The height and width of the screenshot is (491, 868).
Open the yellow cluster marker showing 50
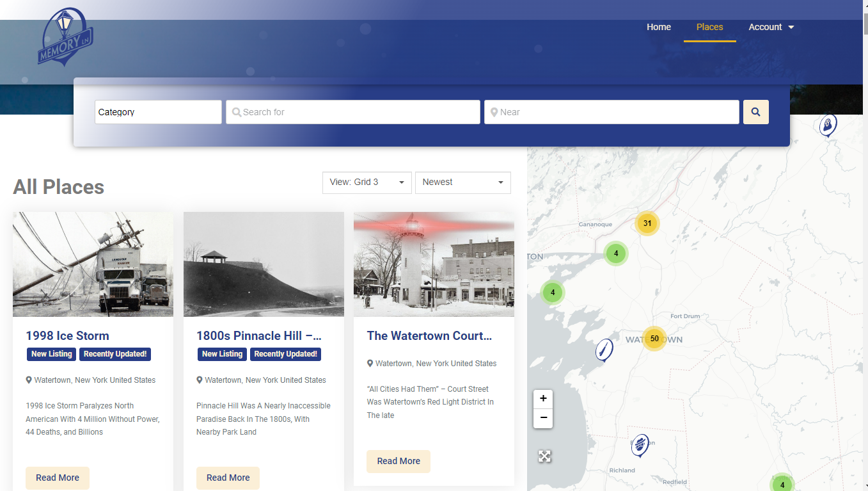[x=654, y=339]
